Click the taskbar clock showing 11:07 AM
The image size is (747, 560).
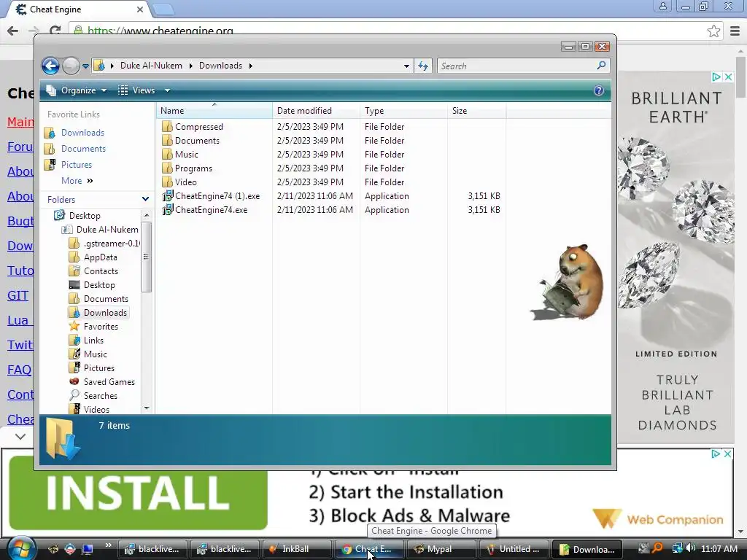[719, 549]
